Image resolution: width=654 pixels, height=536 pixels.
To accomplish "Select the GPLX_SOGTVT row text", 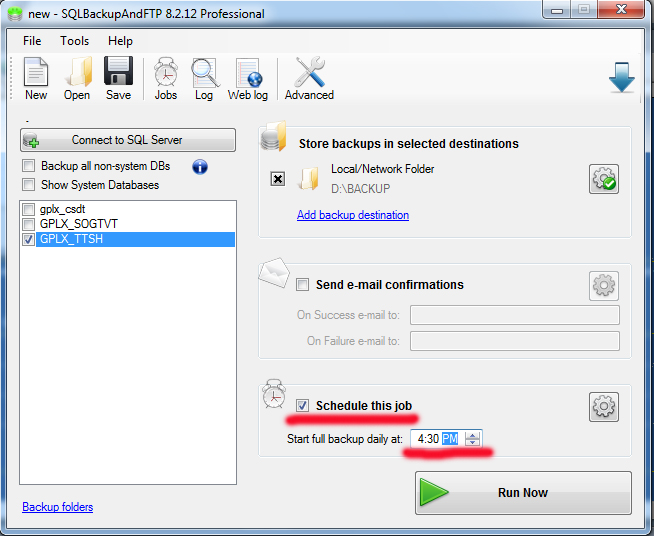I will (79, 224).
